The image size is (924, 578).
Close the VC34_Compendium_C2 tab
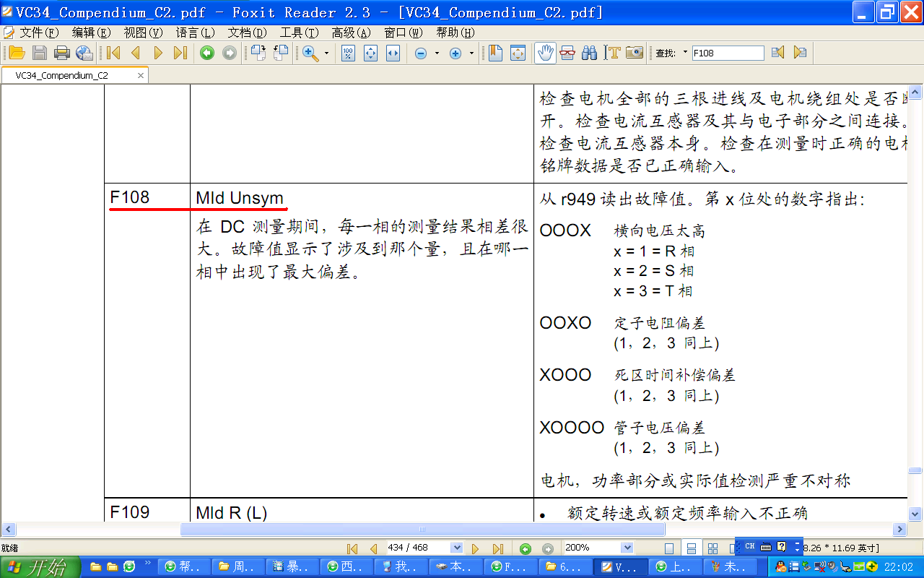click(141, 75)
